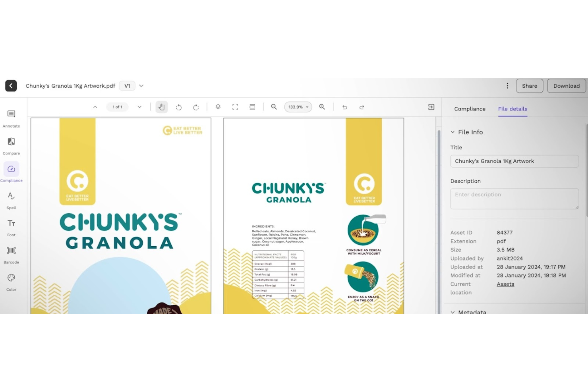
Task: Click the Share button
Action: tap(530, 86)
